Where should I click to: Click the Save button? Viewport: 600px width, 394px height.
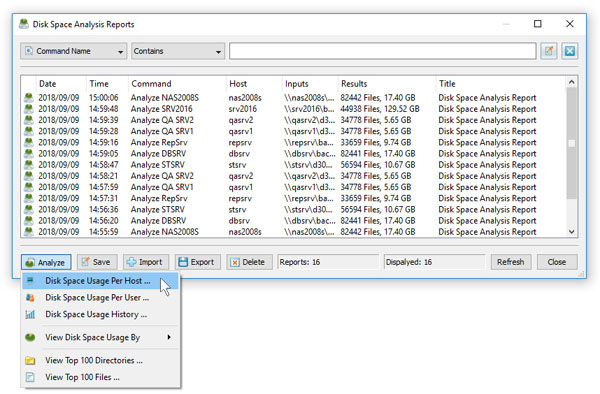(97, 262)
